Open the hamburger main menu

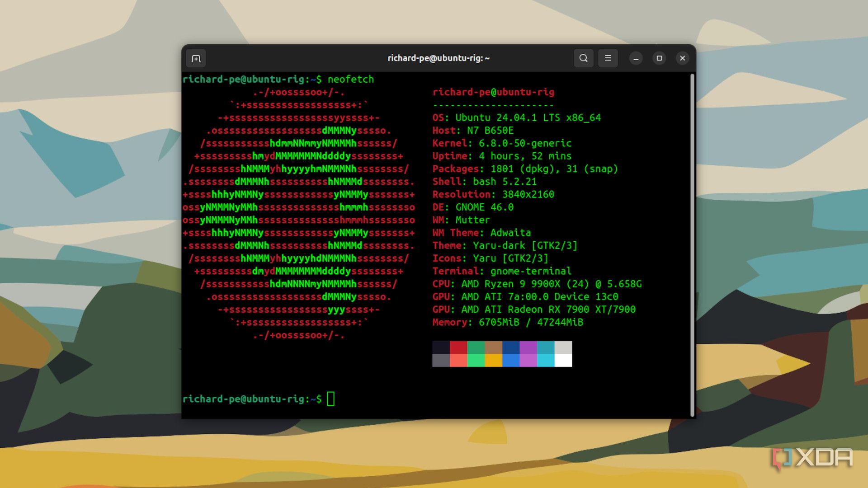(608, 58)
